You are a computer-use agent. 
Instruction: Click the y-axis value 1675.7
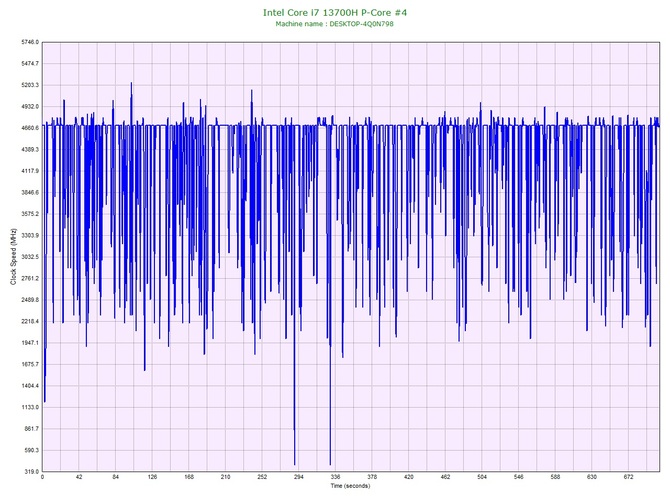point(29,364)
